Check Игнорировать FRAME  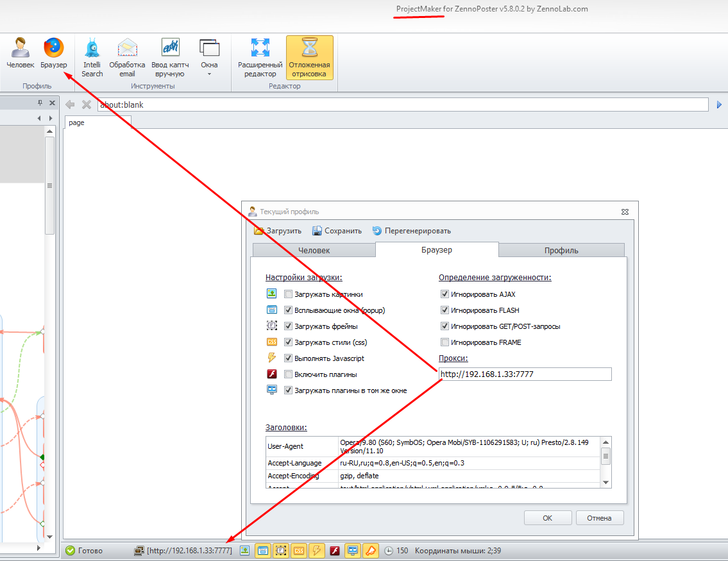point(444,342)
